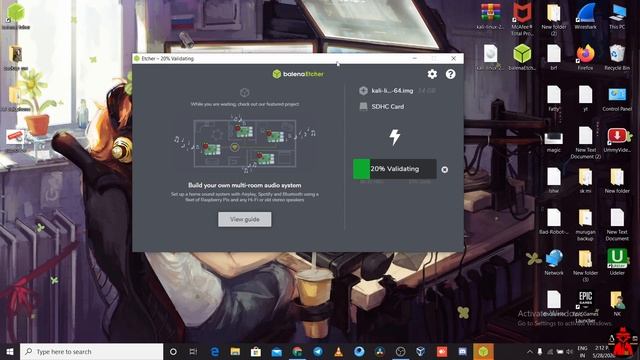
Task: Open the Control Panel desktop icon
Action: (617, 98)
